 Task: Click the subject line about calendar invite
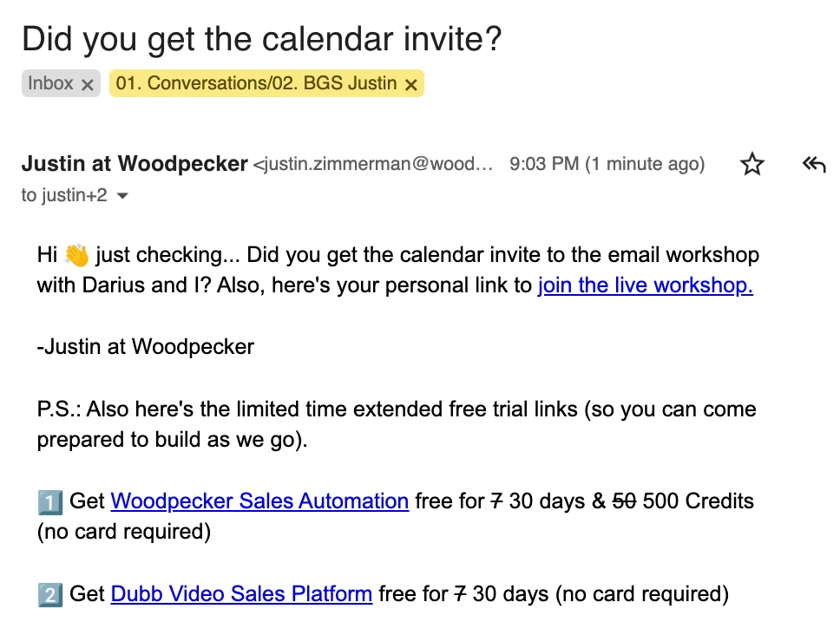tap(261, 40)
